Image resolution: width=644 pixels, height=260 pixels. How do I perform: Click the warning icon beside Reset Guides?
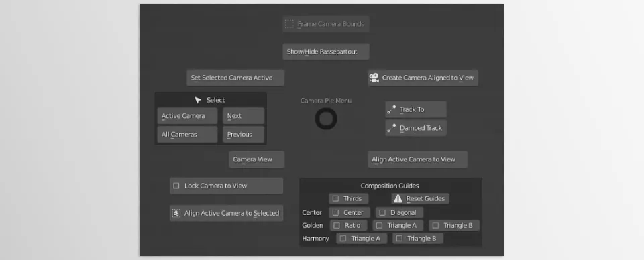coord(398,198)
